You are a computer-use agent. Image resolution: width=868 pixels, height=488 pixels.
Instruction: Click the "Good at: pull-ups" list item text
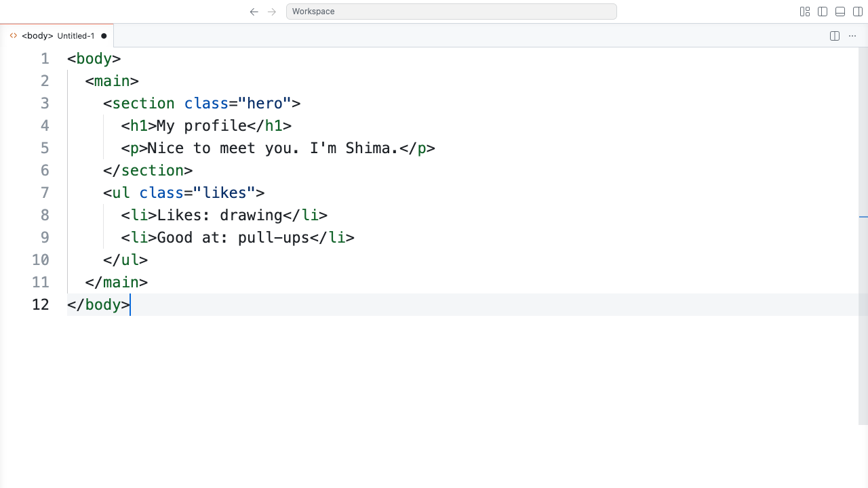pyautogui.click(x=233, y=238)
